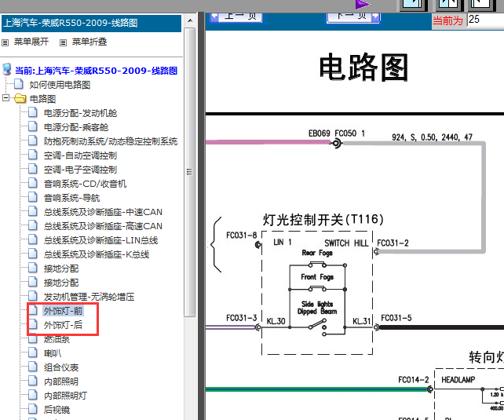
Task: Click the 电路图 folder label
Action: [42, 99]
